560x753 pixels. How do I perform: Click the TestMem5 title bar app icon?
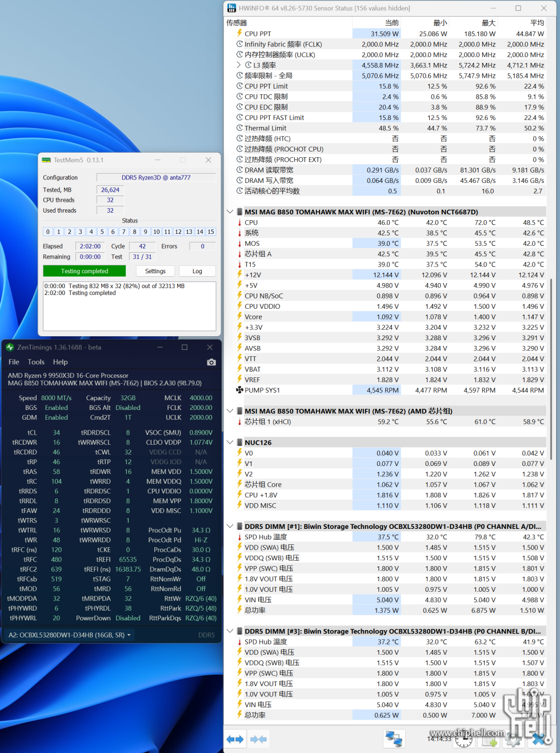point(46,160)
